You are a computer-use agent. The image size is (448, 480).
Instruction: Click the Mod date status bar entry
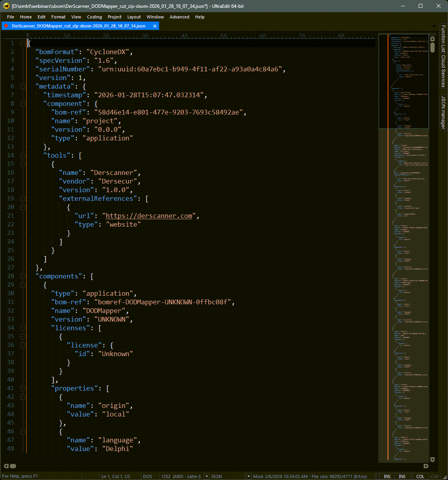281,476
